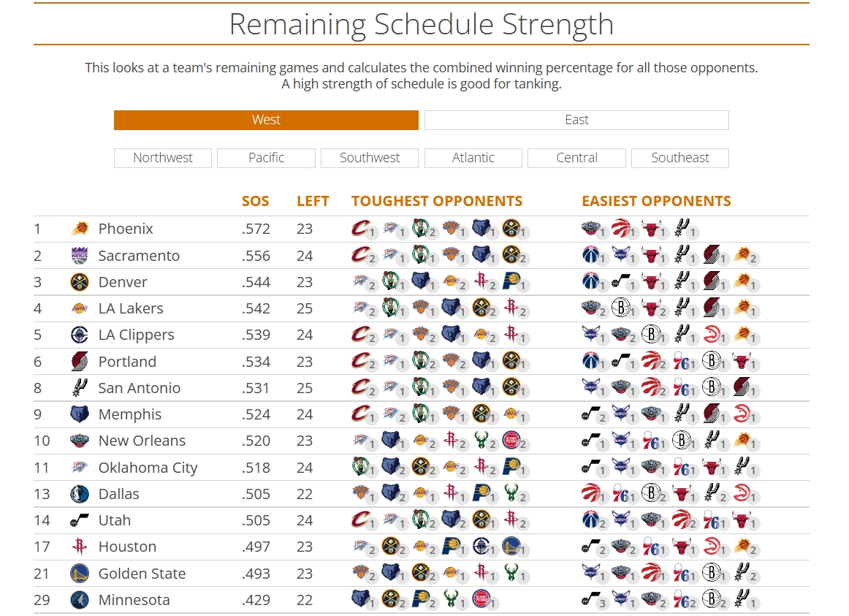The width and height of the screenshot is (849, 616).
Task: Filter by Central division
Action: (576, 158)
